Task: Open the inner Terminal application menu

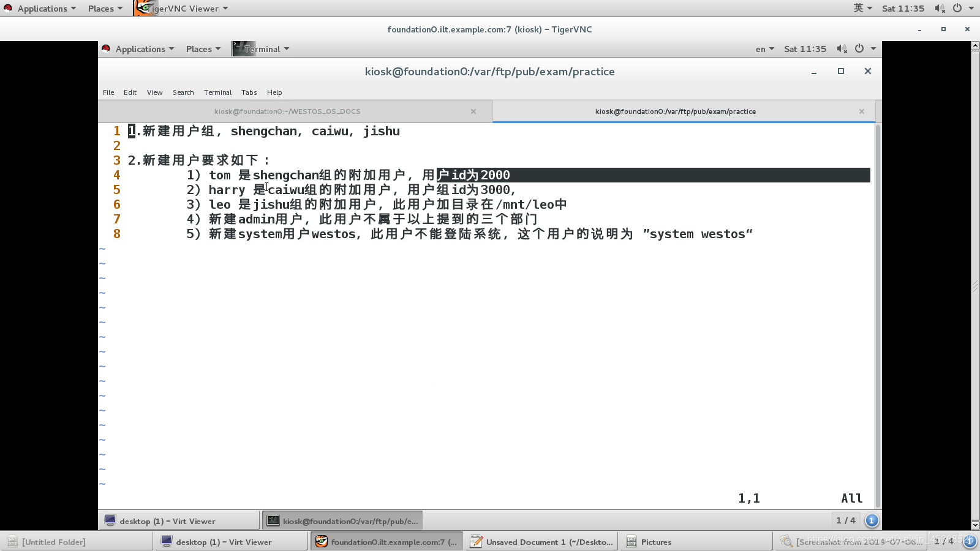Action: point(261,49)
